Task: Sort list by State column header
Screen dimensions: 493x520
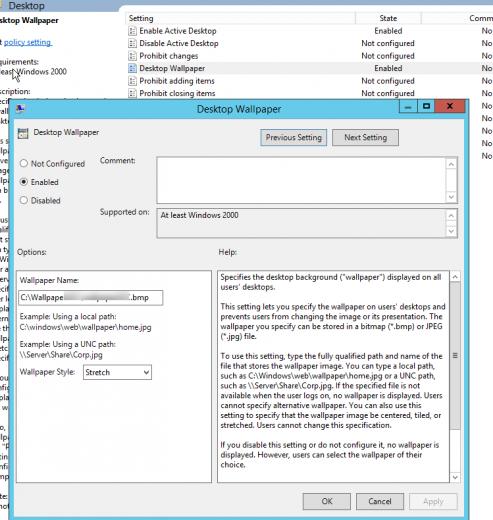Action: [388, 18]
